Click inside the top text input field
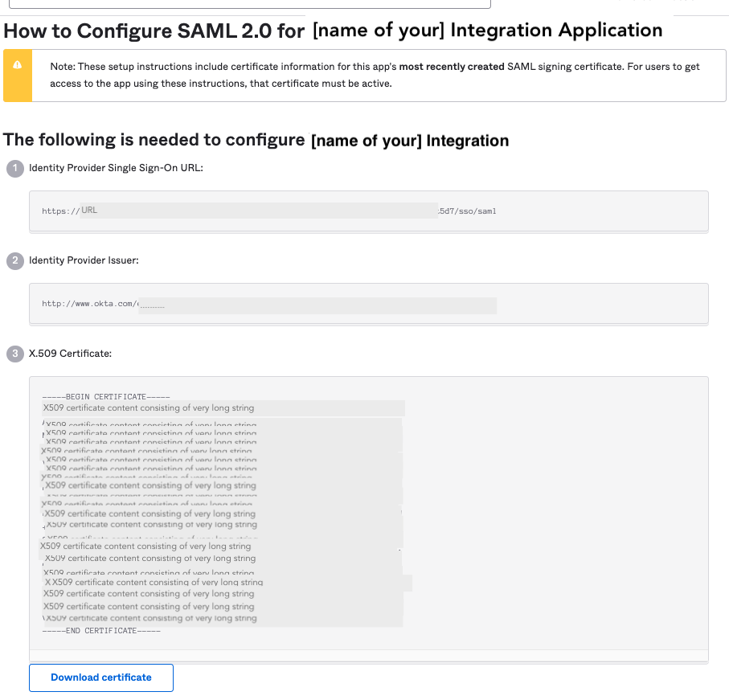This screenshot has width=729, height=700. [249, 3]
